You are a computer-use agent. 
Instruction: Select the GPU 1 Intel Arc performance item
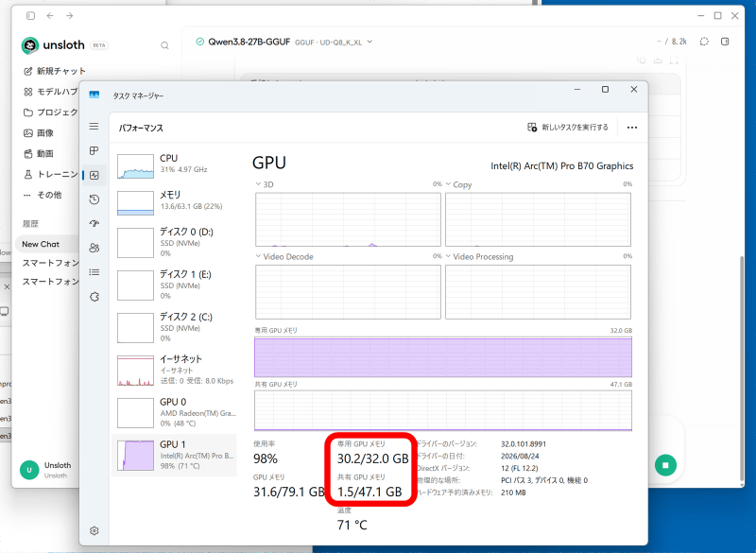tap(174, 455)
